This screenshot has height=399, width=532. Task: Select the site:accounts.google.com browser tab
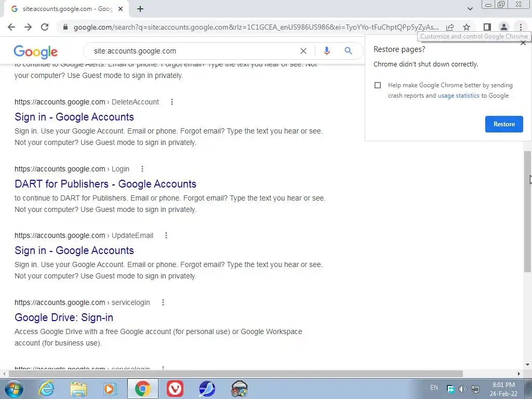click(67, 9)
